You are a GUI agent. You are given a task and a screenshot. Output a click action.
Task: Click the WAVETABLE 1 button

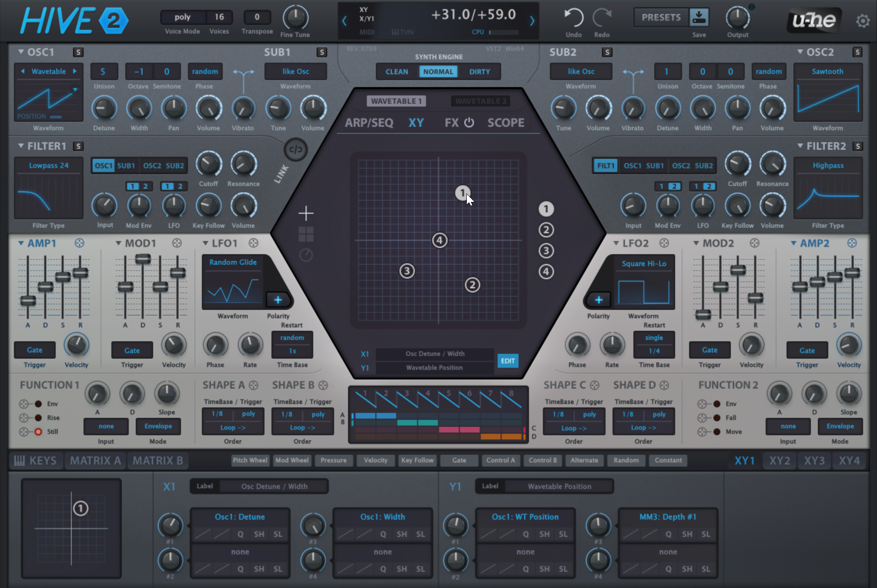click(x=396, y=101)
